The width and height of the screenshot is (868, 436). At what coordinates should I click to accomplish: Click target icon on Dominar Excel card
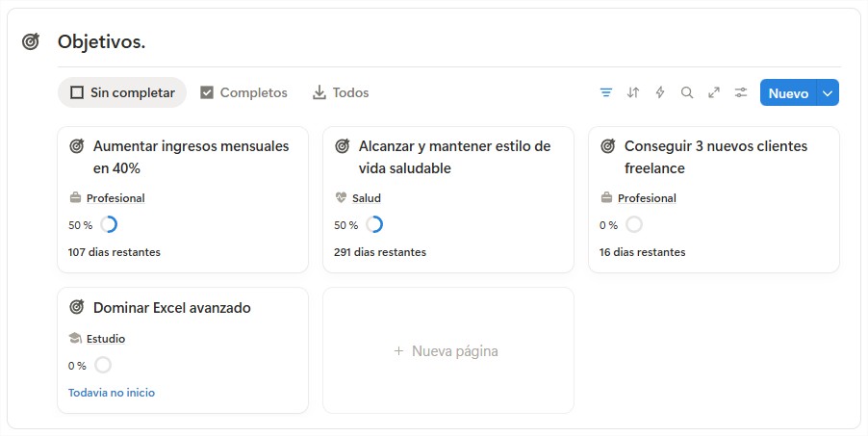(x=76, y=307)
